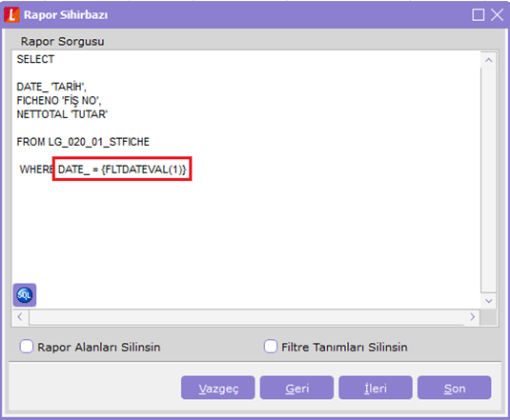
Task: Enable Rapor Alanları Silinsin checkbox
Action: pos(27,347)
